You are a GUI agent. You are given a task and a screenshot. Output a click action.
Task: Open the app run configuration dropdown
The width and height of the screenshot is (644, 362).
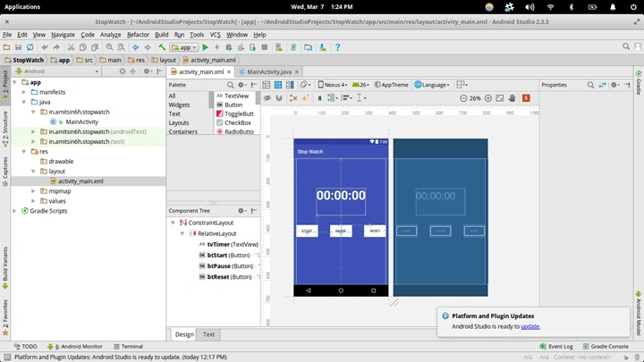(x=184, y=47)
